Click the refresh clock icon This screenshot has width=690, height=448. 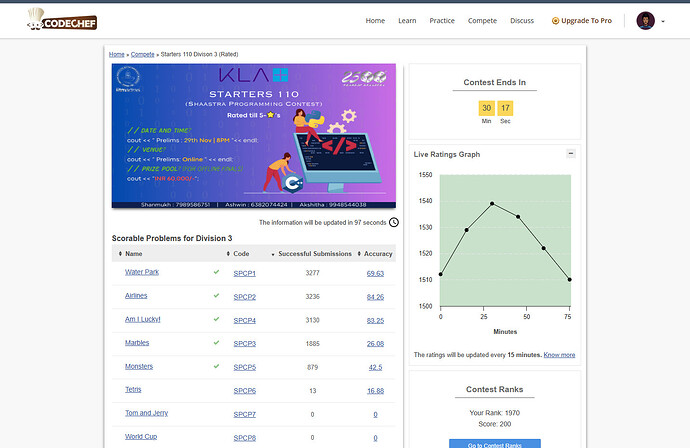[394, 222]
